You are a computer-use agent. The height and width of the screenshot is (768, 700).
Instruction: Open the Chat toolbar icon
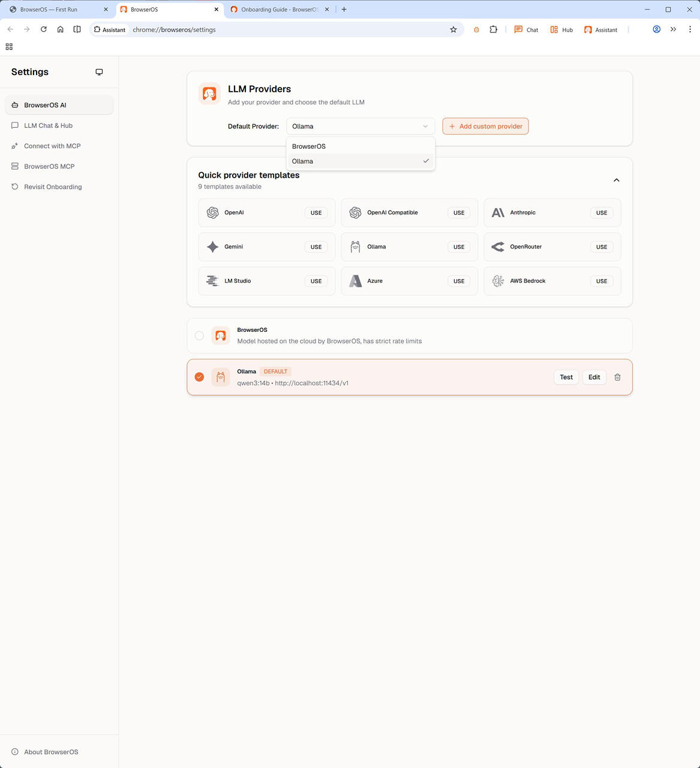[x=526, y=29]
